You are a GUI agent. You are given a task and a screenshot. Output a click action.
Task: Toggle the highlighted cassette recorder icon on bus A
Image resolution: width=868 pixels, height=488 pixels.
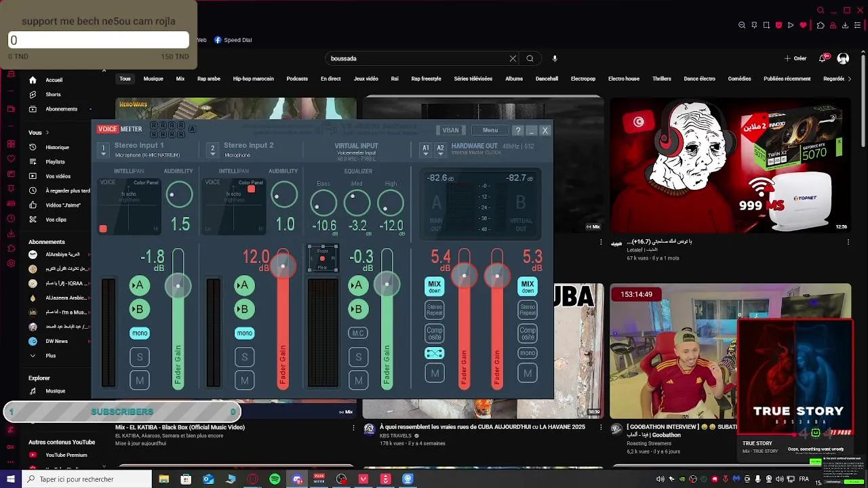(x=435, y=353)
